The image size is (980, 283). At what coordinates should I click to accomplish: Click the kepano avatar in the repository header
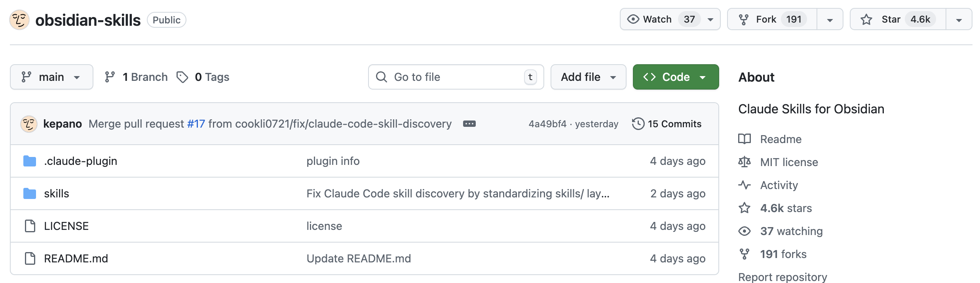tap(19, 20)
